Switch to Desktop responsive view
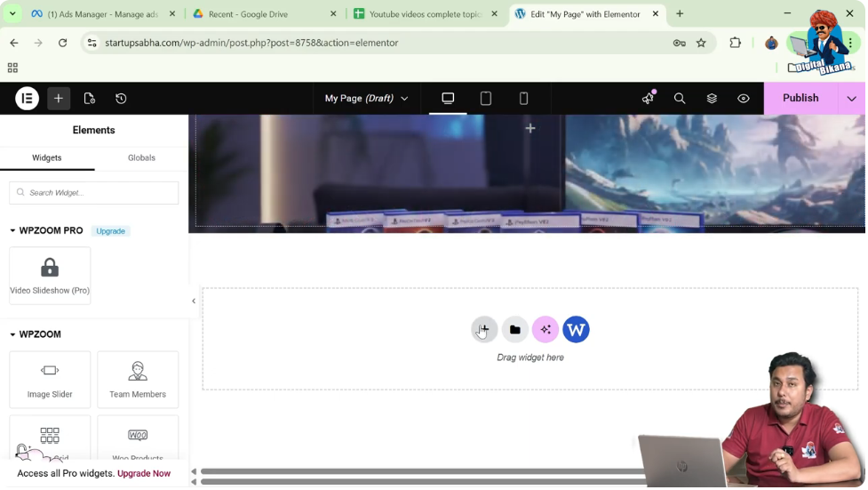868x490 pixels. [448, 99]
